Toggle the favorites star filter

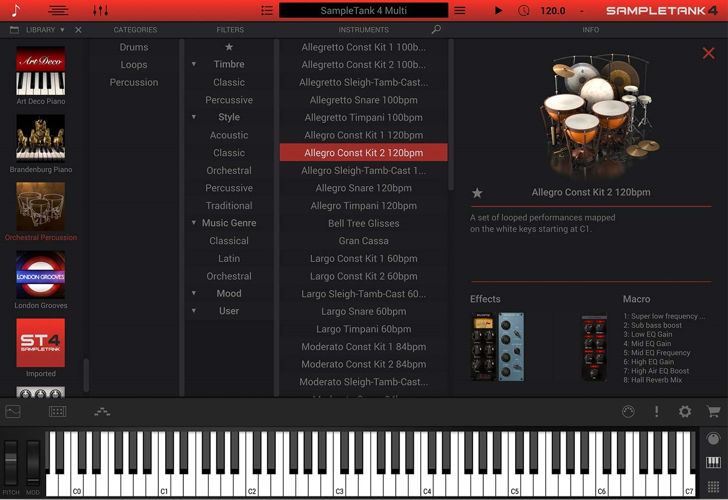point(229,47)
